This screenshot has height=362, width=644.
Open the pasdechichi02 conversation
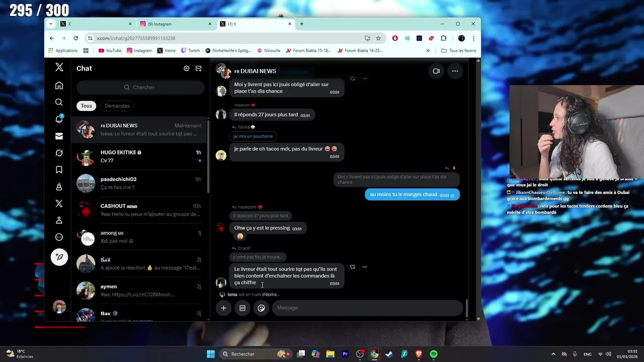click(139, 183)
